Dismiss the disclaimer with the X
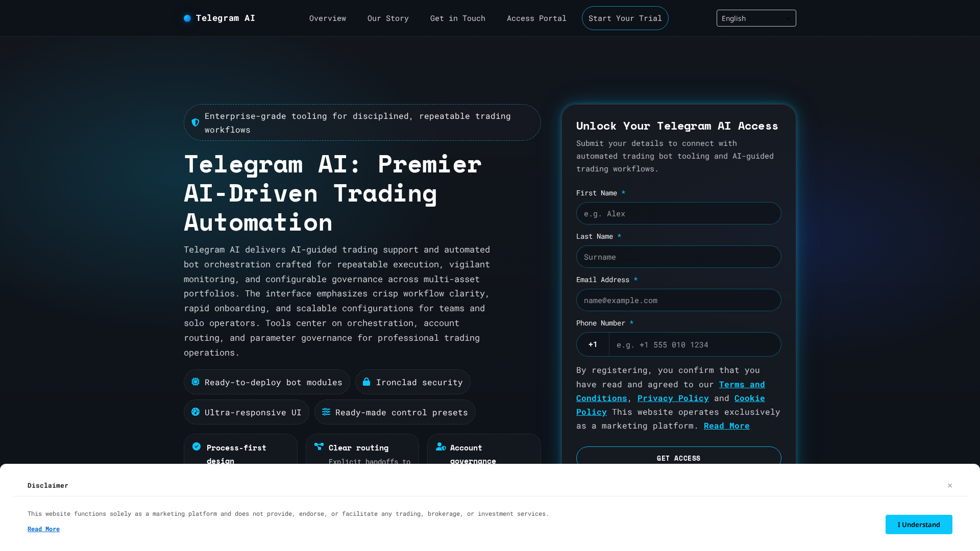This screenshot has width=980, height=551. coord(950,485)
